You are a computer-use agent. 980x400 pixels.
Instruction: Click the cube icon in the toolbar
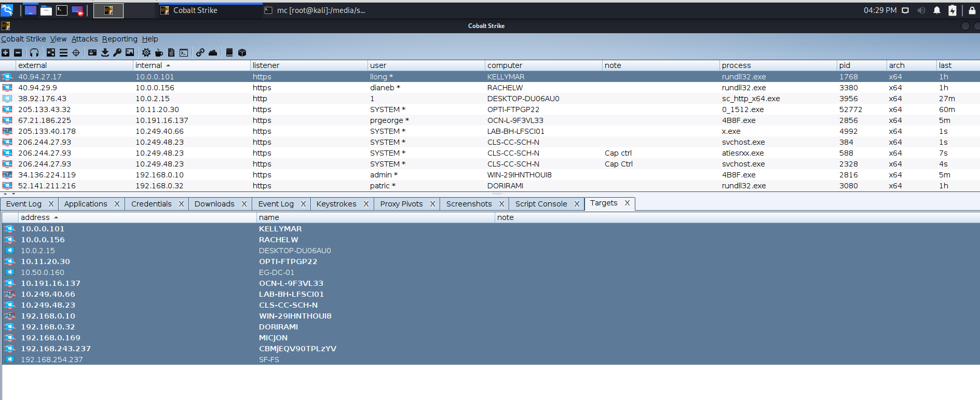click(242, 52)
